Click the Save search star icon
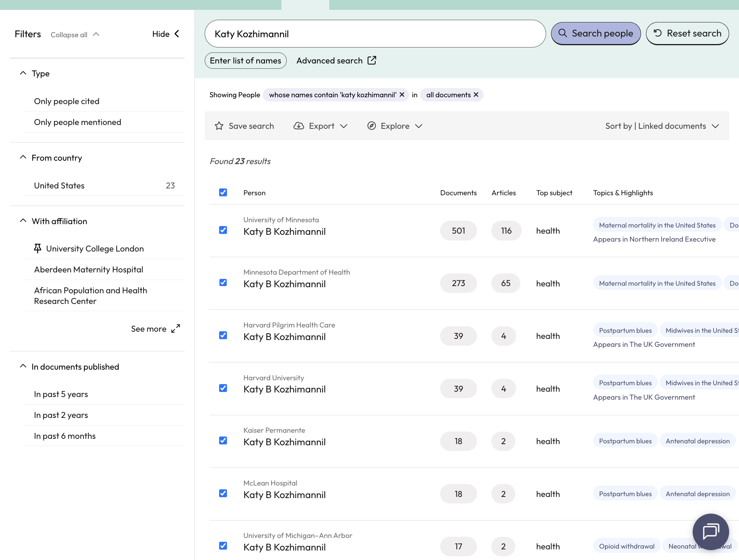Screen dimensions: 739x560 tap(219, 126)
